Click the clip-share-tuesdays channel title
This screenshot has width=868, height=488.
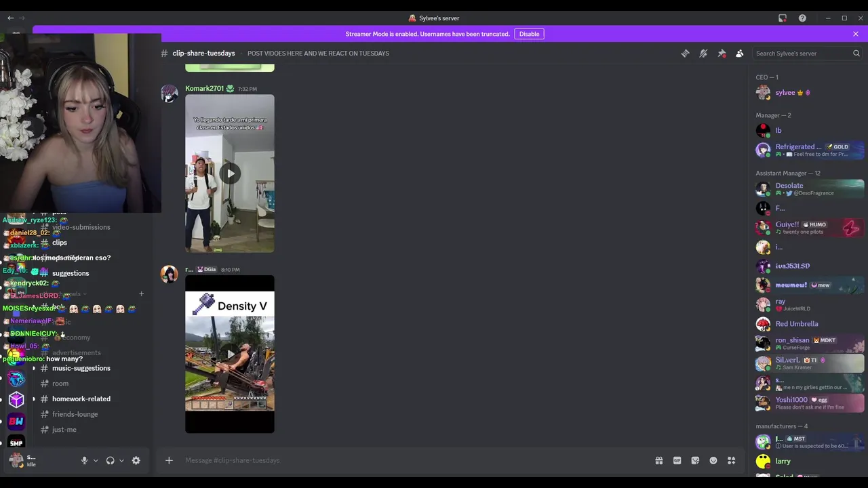click(203, 54)
